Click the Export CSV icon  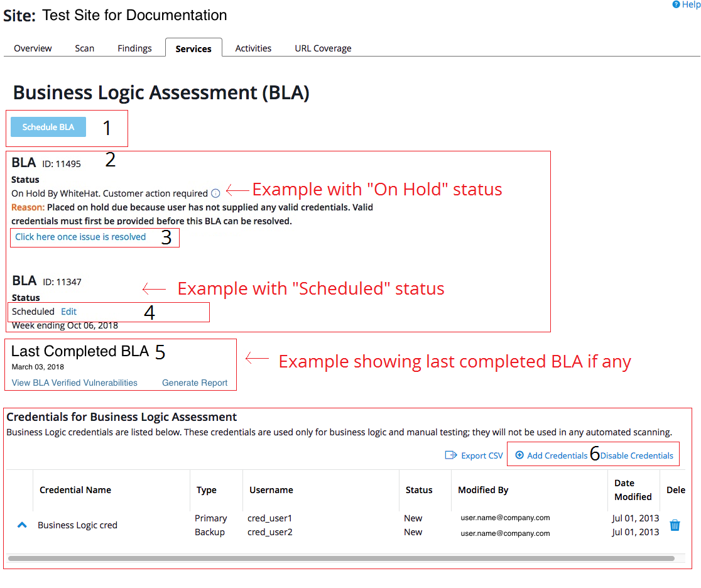tap(451, 455)
